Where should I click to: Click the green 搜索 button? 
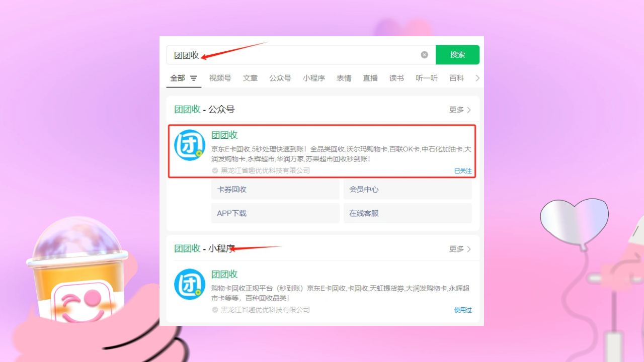[457, 55]
